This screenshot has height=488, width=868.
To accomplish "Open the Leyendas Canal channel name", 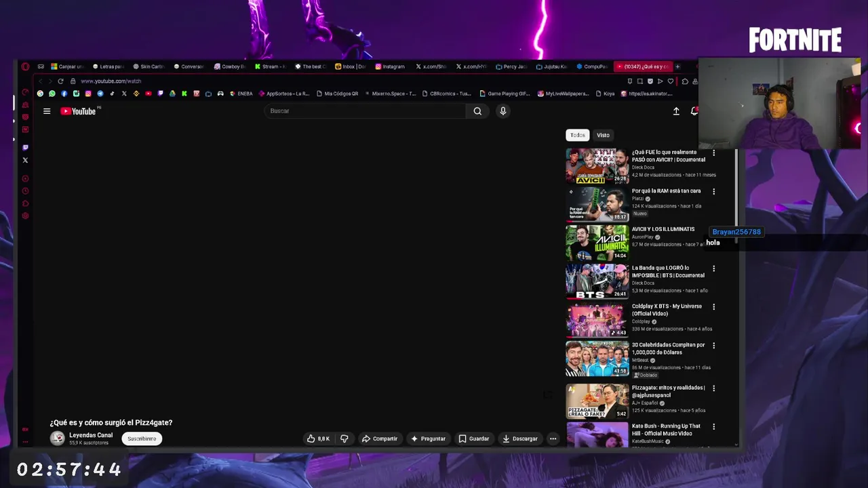I will (x=91, y=435).
